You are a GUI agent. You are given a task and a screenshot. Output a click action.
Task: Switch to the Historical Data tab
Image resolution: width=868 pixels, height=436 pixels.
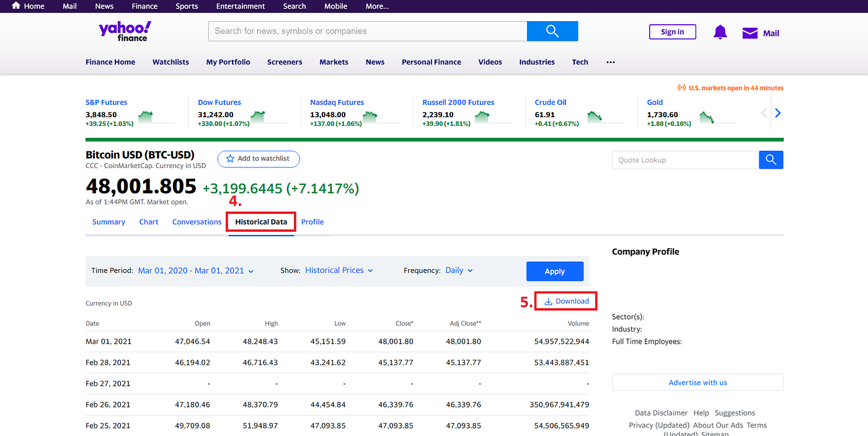click(261, 222)
